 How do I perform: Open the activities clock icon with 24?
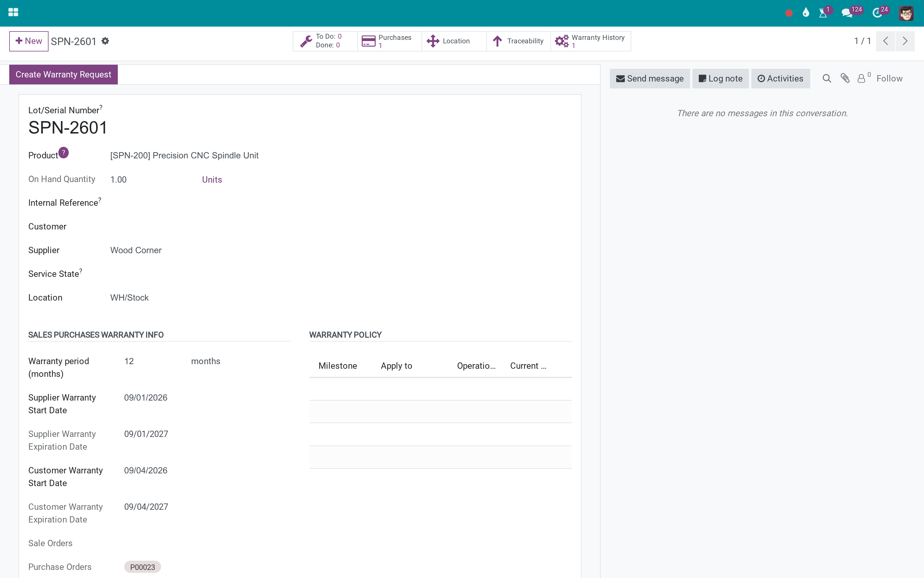pyautogui.click(x=877, y=13)
